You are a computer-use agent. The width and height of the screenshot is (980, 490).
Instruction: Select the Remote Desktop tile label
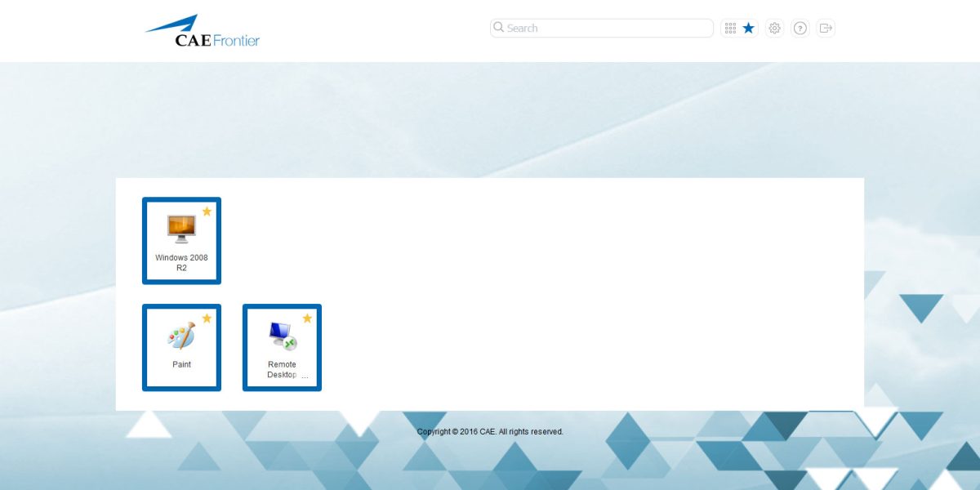point(282,369)
